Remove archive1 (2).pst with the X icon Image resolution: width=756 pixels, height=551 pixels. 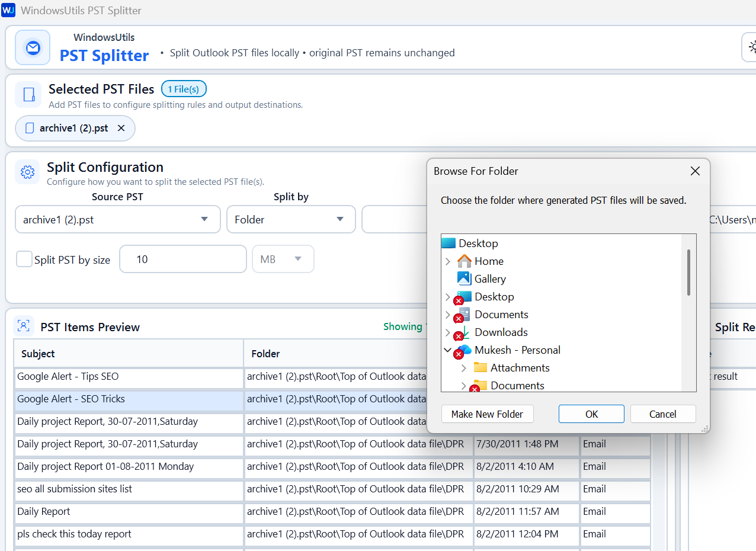(121, 128)
